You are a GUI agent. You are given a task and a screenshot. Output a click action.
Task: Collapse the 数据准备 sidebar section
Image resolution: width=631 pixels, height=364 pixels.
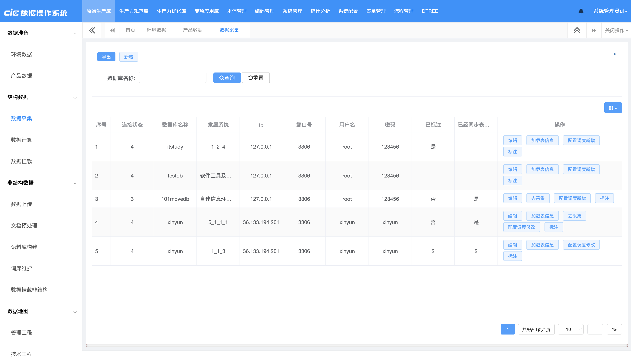click(x=75, y=33)
